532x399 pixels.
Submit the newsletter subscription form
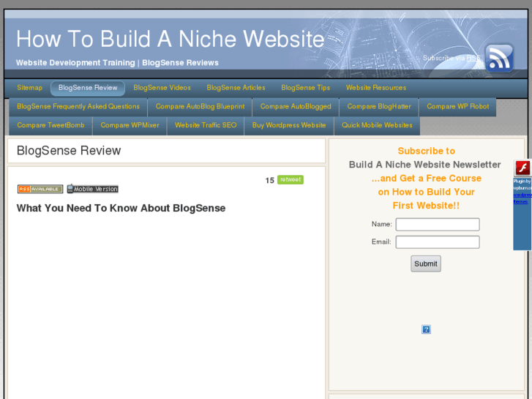coord(426,264)
